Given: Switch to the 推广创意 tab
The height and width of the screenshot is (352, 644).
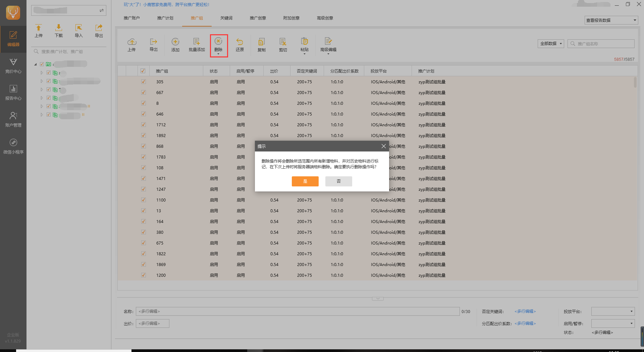Looking at the screenshot, I should pyautogui.click(x=258, y=18).
